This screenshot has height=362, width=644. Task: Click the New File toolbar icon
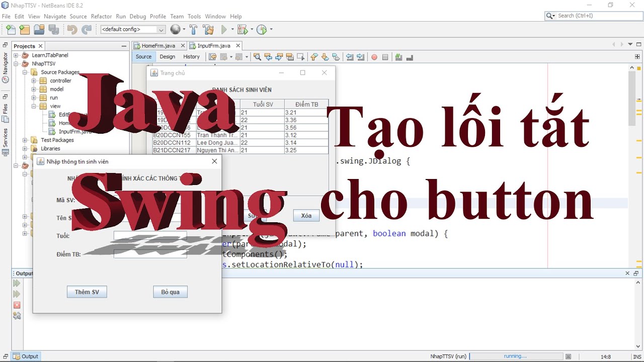11,30
